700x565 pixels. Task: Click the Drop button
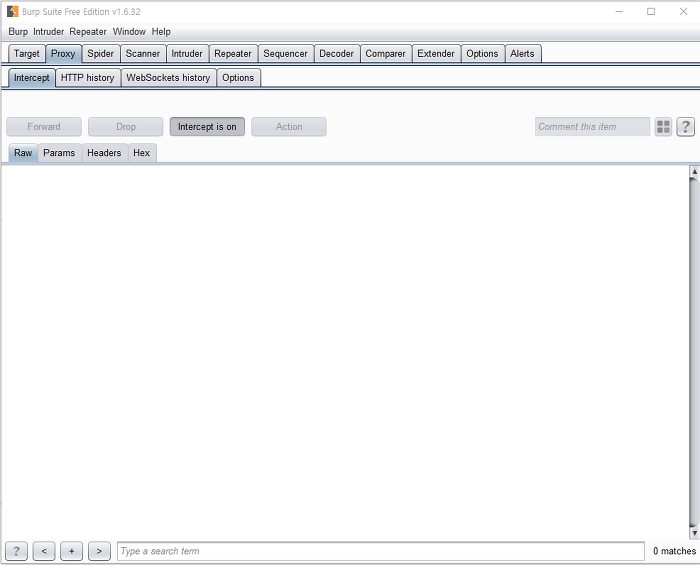tap(125, 127)
